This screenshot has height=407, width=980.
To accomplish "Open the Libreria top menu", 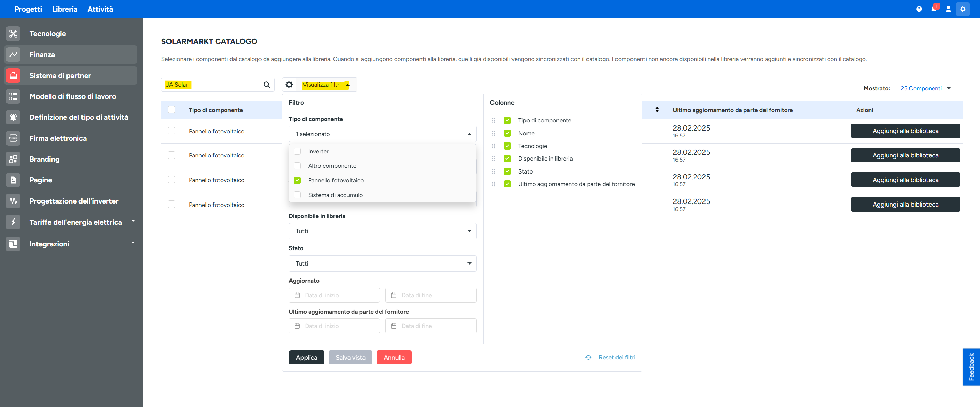I will [64, 9].
